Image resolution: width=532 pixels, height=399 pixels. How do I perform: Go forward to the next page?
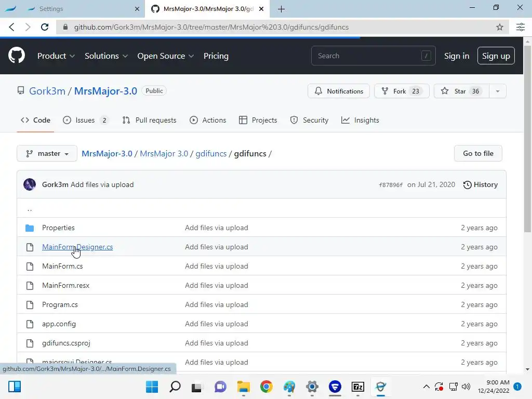coord(28,27)
